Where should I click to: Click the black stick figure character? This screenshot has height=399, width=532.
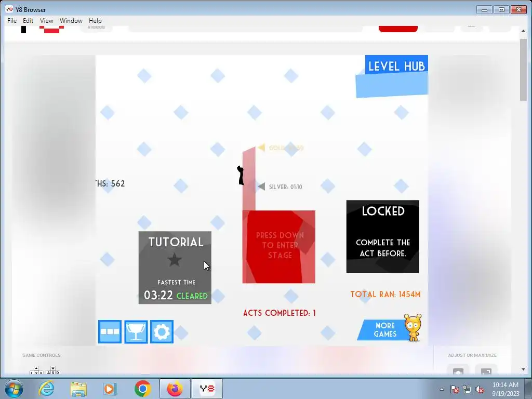(241, 175)
